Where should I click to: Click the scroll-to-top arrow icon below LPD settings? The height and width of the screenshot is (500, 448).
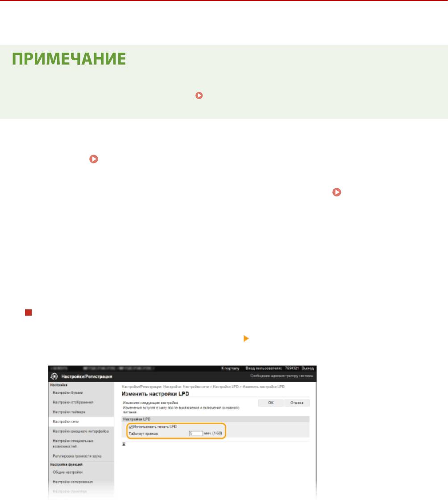click(x=124, y=444)
